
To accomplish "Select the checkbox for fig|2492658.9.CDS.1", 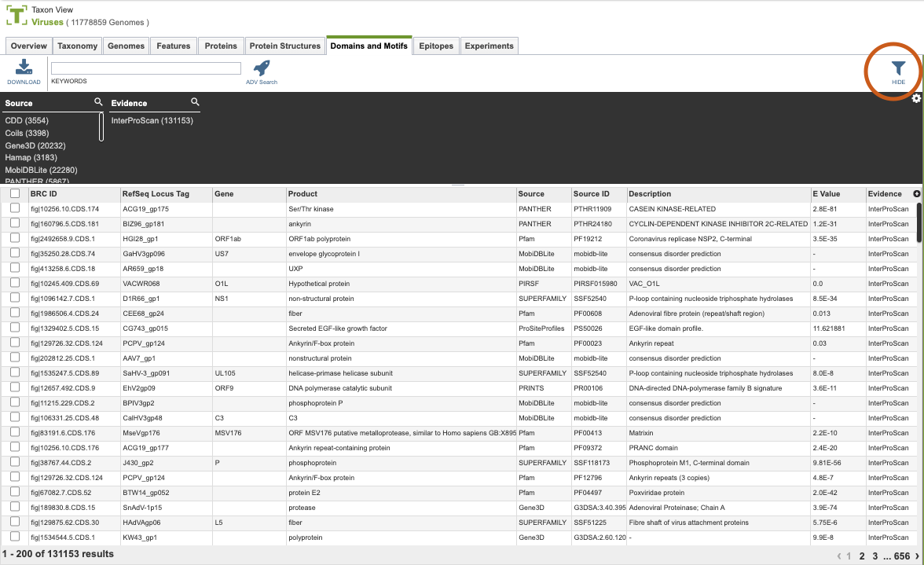I will 15,238.
